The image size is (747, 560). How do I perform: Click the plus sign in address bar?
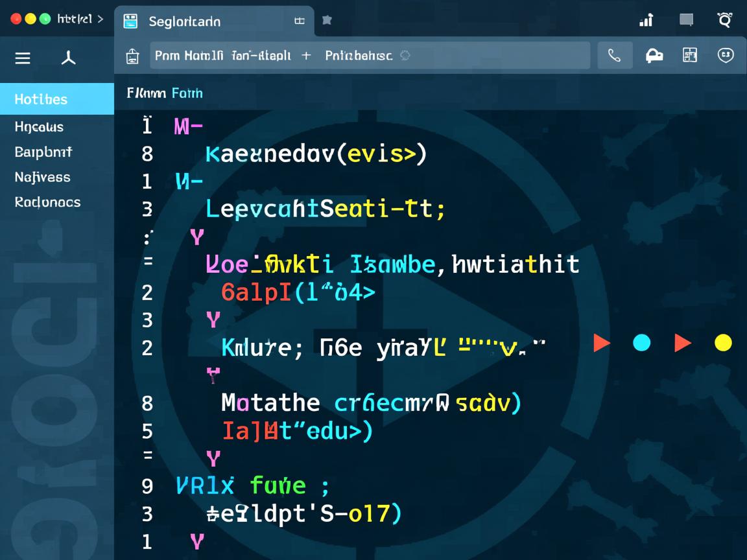[306, 56]
